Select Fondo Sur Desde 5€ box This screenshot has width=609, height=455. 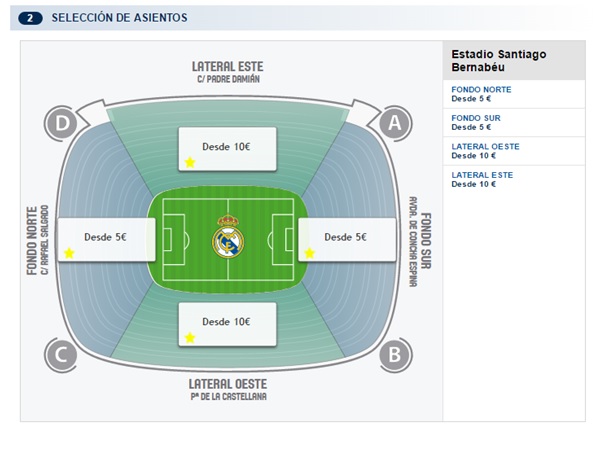click(x=346, y=239)
